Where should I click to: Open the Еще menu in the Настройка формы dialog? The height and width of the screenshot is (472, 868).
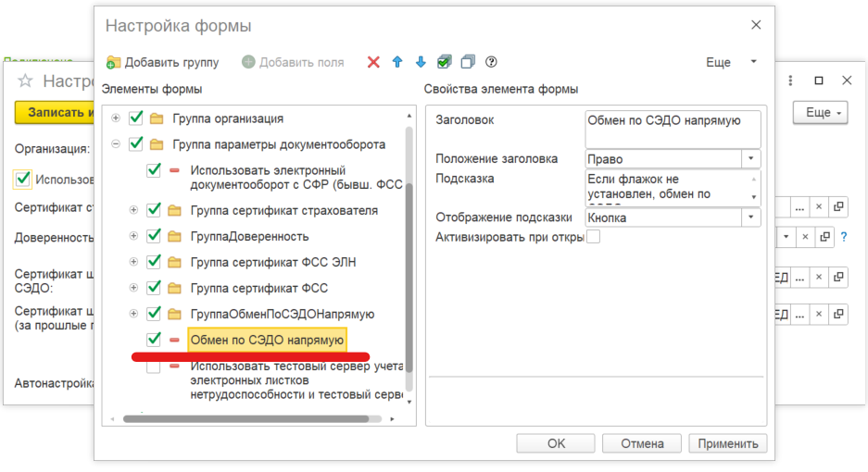pyautogui.click(x=731, y=62)
